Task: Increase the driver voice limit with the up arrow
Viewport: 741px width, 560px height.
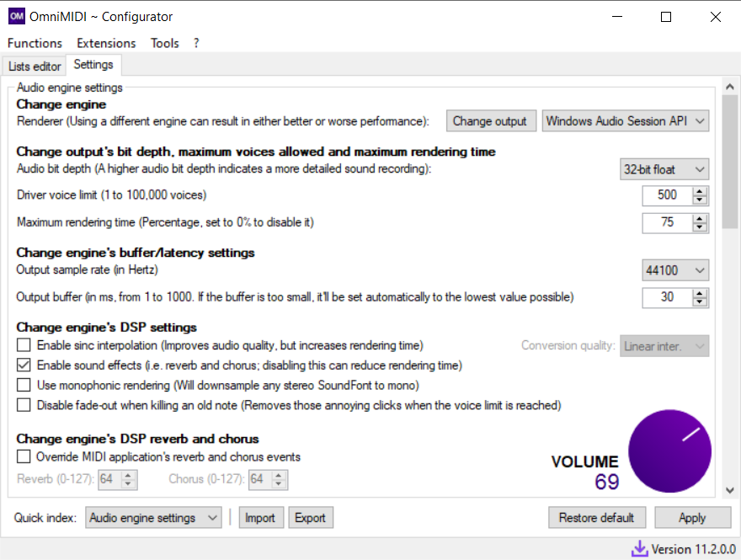Action: (699, 191)
